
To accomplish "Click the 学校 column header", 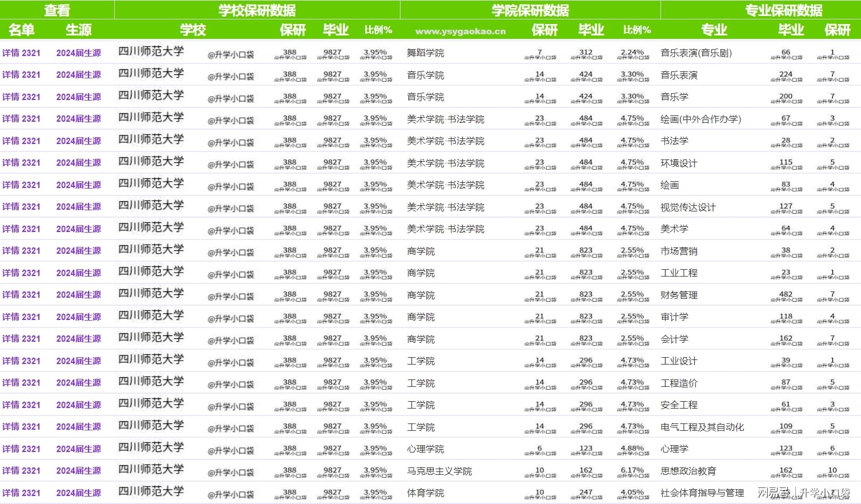I will 193,30.
